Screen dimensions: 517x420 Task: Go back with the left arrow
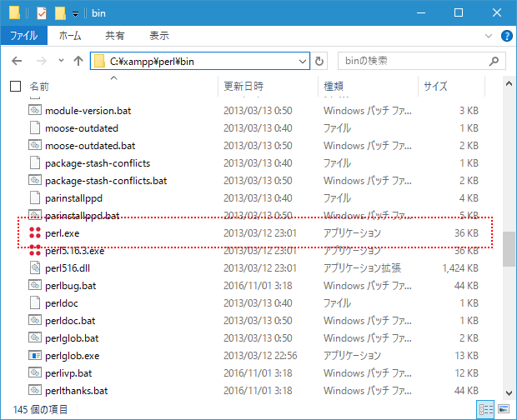pos(17,61)
